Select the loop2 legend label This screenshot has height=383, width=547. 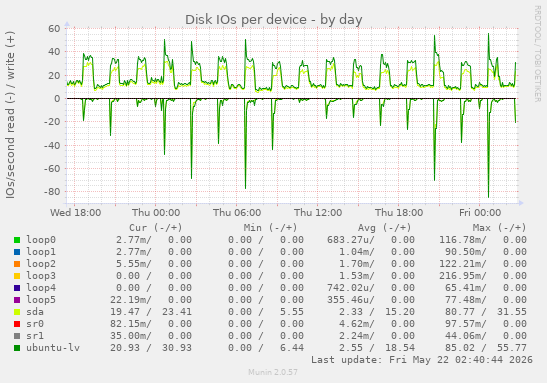click(41, 264)
